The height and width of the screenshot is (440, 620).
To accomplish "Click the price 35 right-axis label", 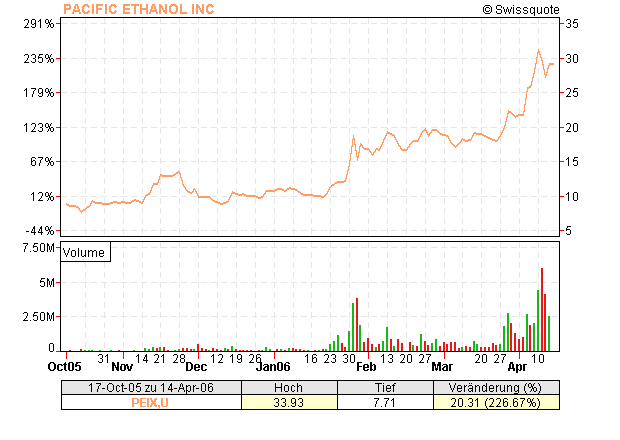I will pos(571,24).
